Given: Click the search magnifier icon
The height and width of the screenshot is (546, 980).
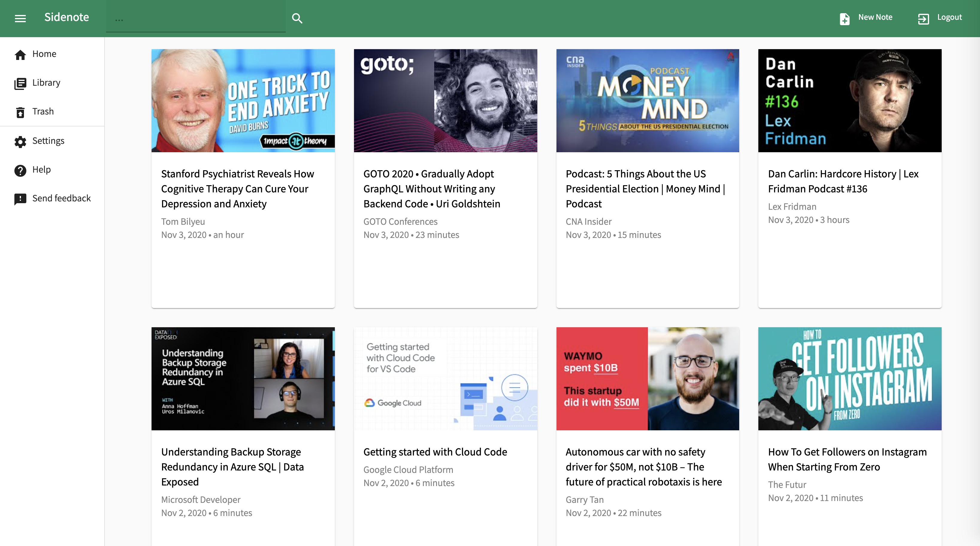Looking at the screenshot, I should [297, 18].
